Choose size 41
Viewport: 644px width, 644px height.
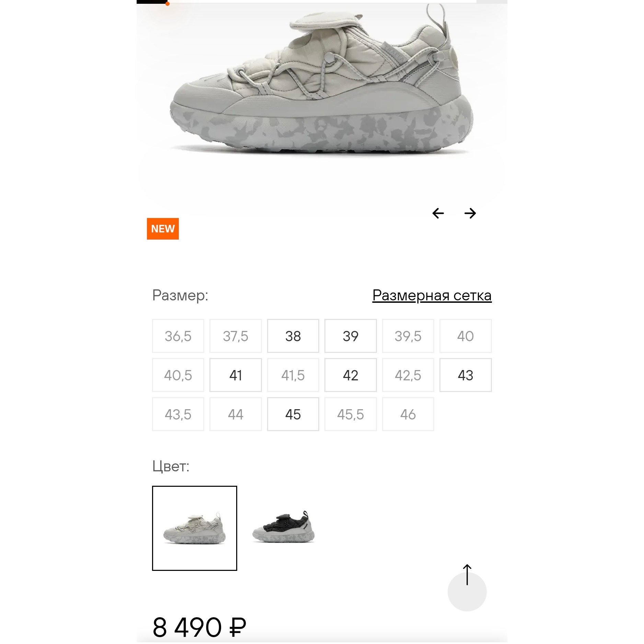tap(235, 375)
